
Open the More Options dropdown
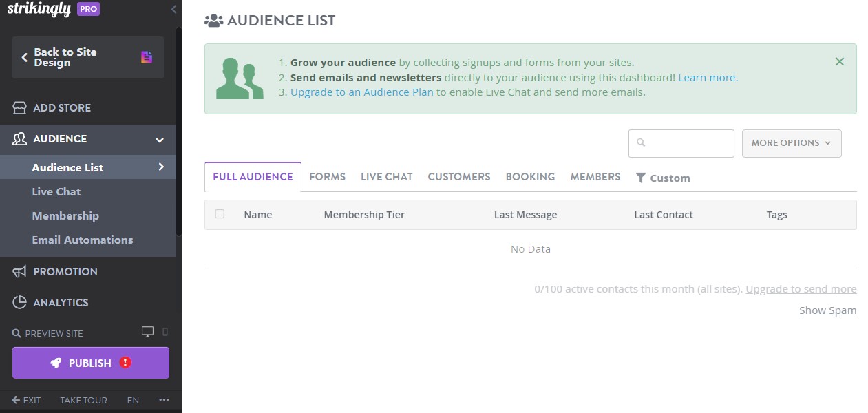(791, 142)
